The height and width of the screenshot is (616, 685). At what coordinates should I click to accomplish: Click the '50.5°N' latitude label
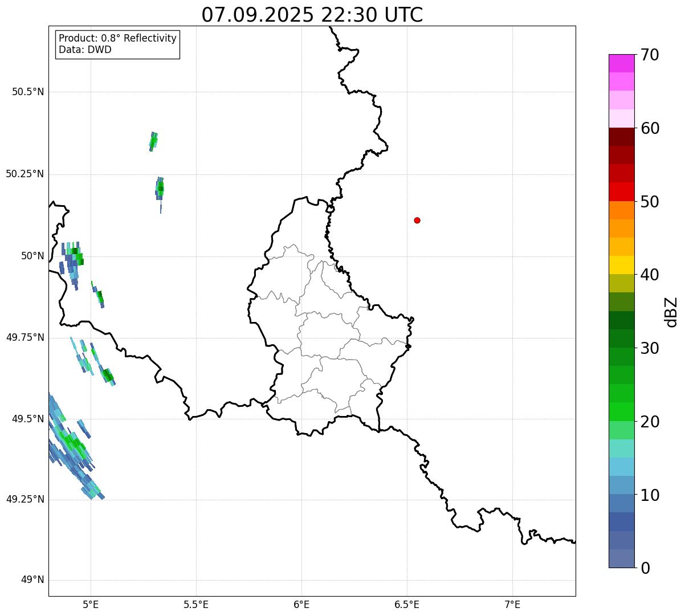click(28, 92)
